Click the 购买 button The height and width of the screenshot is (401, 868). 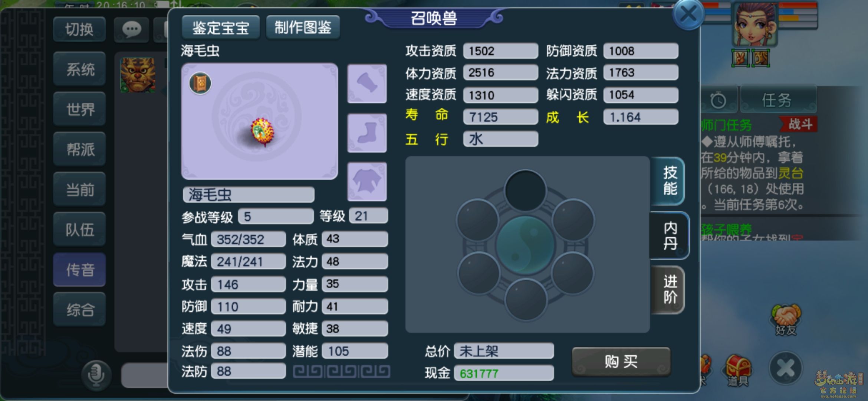click(621, 361)
